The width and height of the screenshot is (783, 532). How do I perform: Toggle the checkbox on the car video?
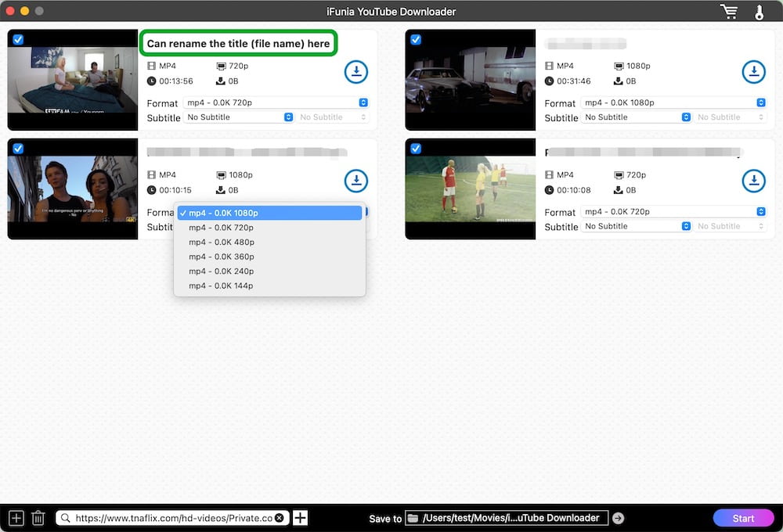pos(416,39)
